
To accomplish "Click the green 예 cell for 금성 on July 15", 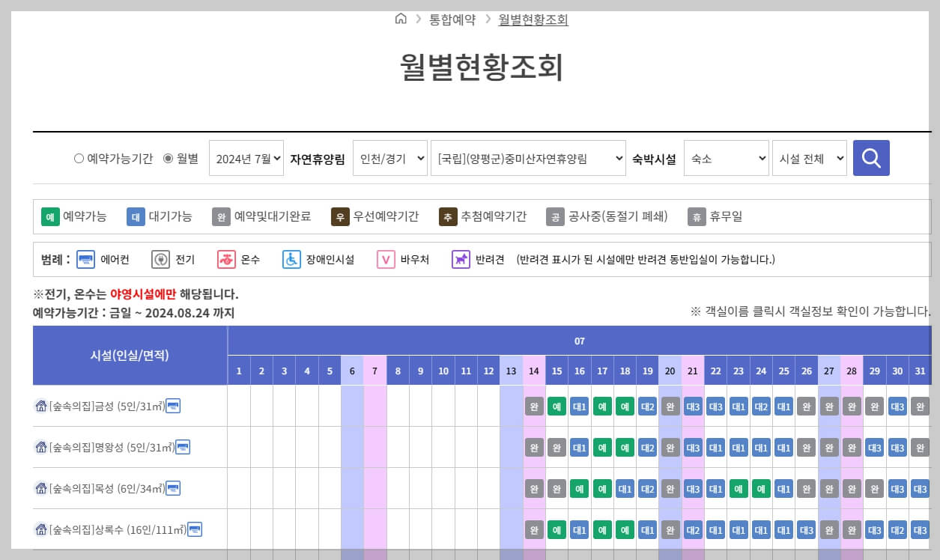I will pyautogui.click(x=557, y=406).
